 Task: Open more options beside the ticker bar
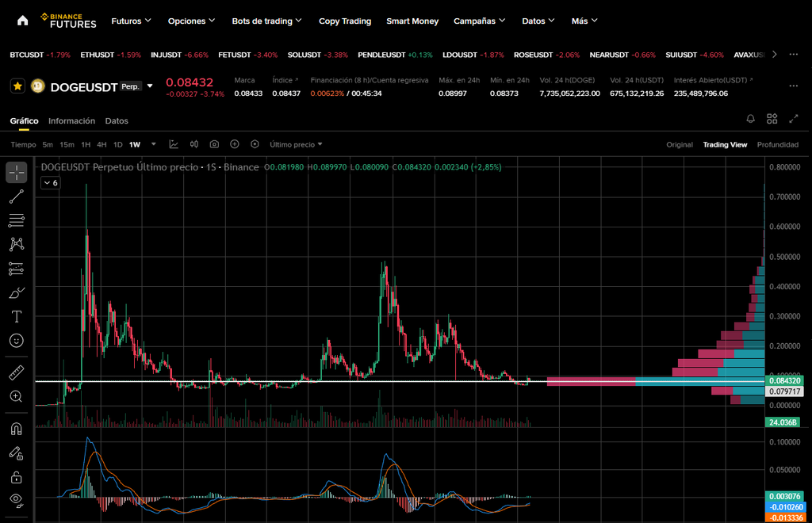(x=793, y=55)
